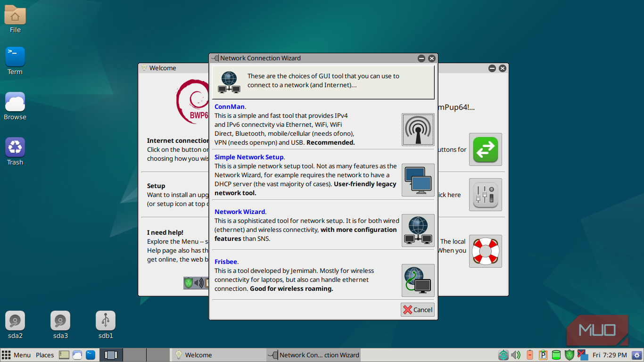Open the clipboard manager tray icon
644x362 pixels.
(543, 355)
